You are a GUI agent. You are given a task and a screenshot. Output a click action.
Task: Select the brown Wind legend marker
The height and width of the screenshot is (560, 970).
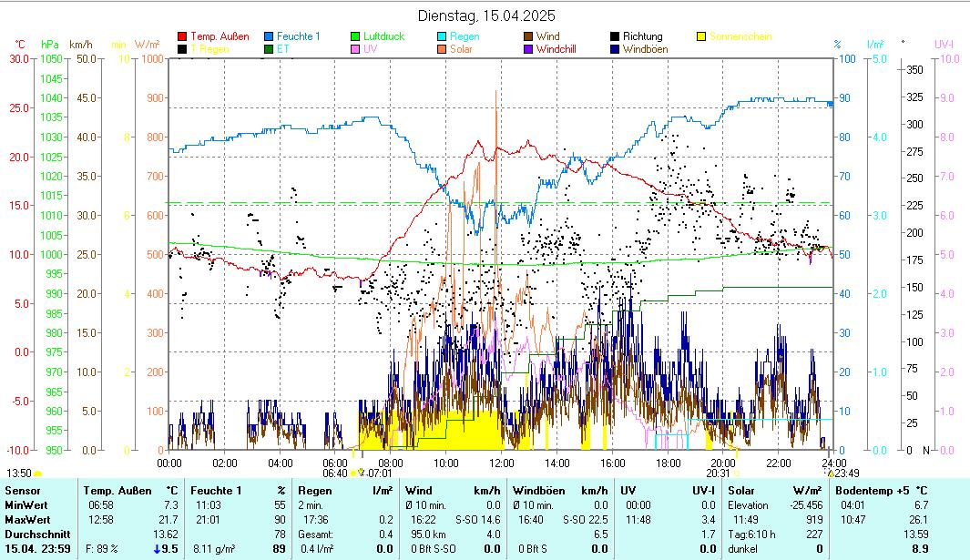click(528, 36)
